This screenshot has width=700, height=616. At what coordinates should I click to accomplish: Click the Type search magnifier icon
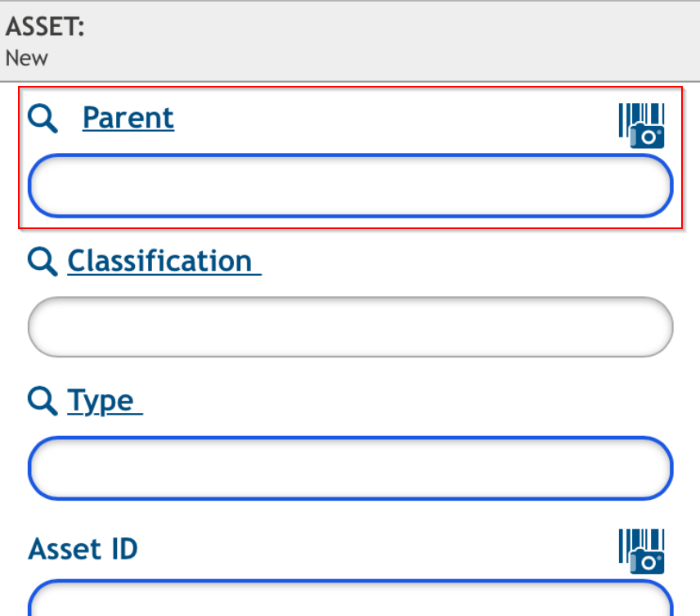(x=43, y=401)
